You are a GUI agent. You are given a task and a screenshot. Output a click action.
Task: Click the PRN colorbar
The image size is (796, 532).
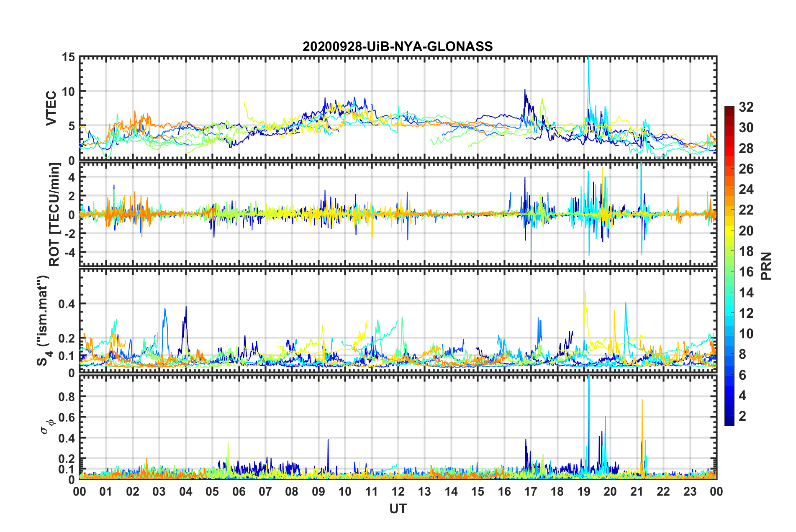pyautogui.click(x=729, y=266)
